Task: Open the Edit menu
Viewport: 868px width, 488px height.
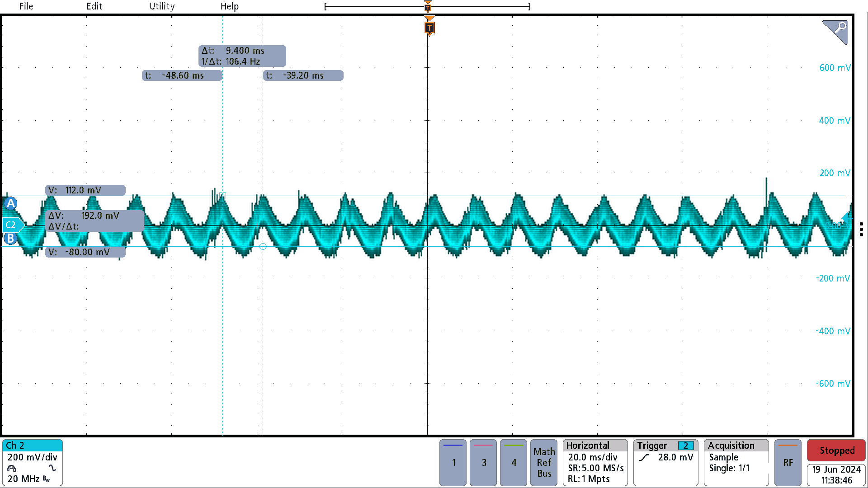Action: tap(94, 6)
